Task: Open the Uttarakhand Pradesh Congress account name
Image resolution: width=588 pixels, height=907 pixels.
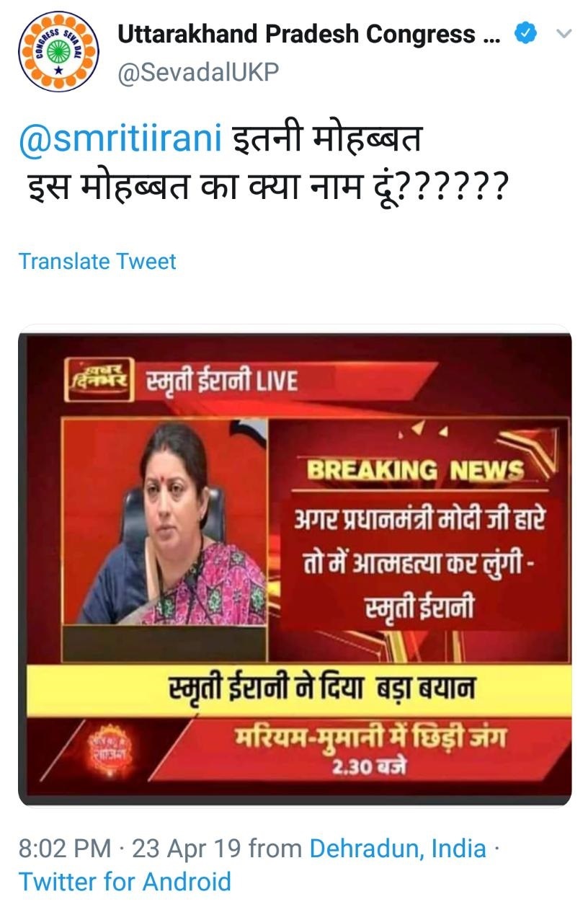Action: (308, 34)
